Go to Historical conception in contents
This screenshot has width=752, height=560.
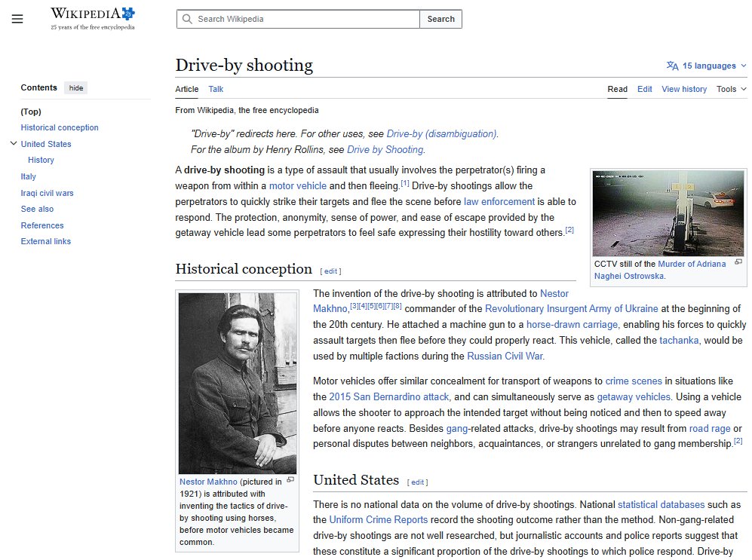click(60, 127)
